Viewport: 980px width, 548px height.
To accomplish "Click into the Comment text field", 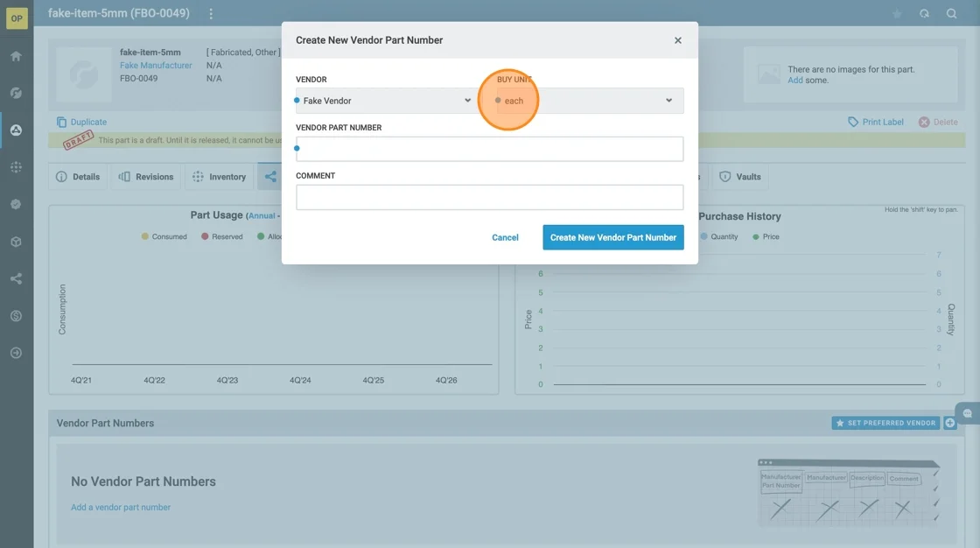I will 489,197.
